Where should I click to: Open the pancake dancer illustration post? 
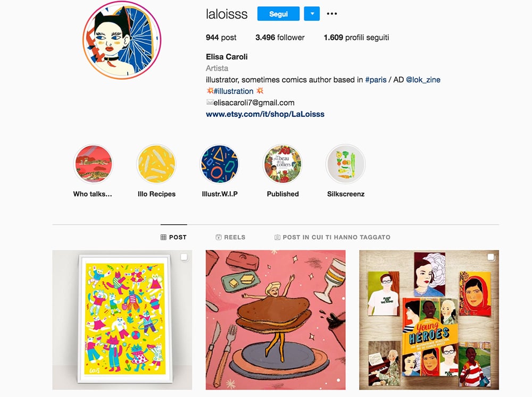pos(276,320)
